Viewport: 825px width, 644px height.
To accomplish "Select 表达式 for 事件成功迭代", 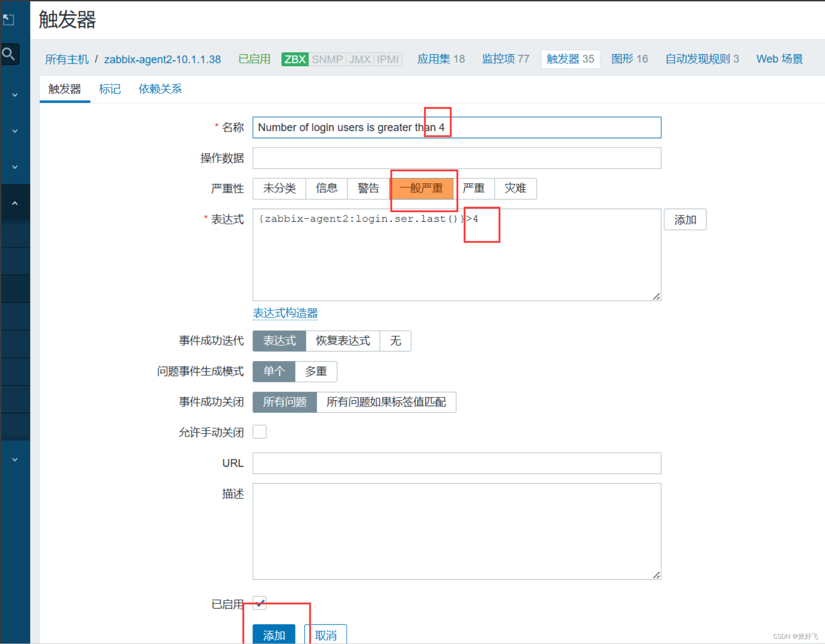I will click(279, 341).
